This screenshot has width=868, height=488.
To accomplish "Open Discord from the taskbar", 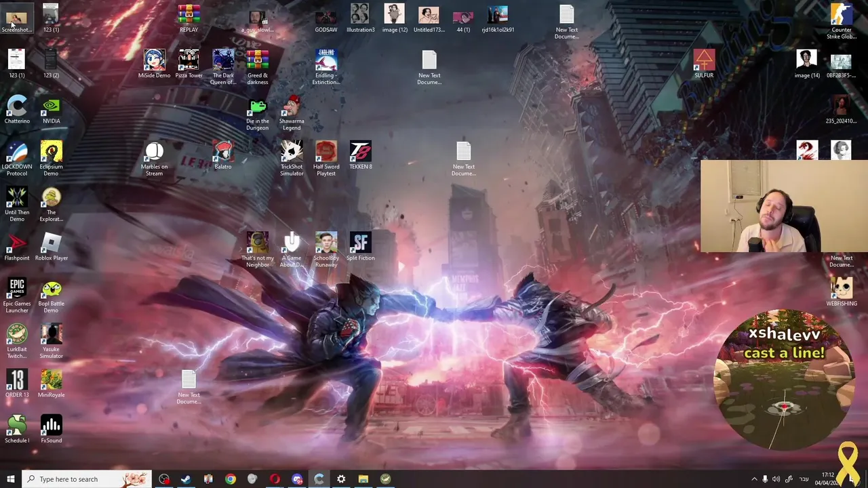I will (297, 479).
